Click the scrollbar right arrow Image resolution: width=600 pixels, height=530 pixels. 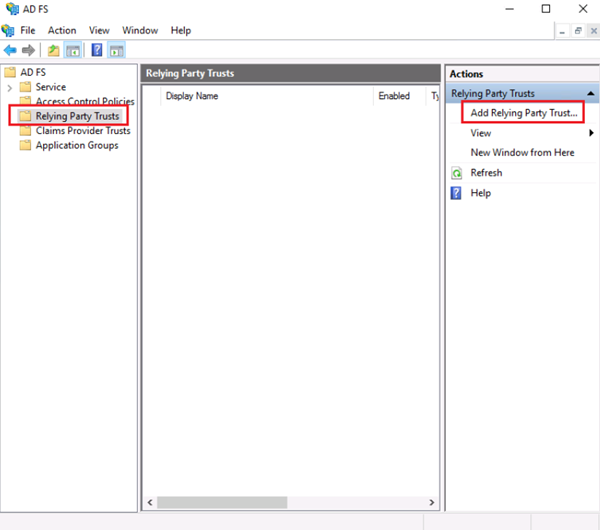[432, 502]
